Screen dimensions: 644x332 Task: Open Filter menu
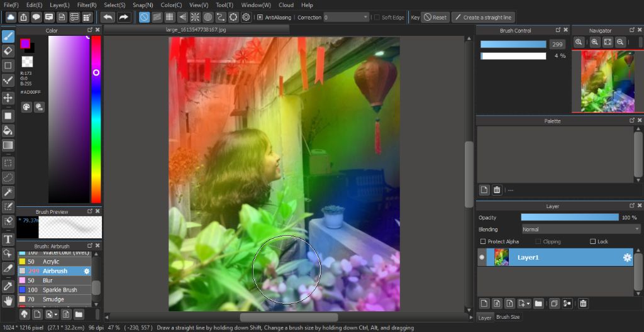pyautogui.click(x=87, y=5)
